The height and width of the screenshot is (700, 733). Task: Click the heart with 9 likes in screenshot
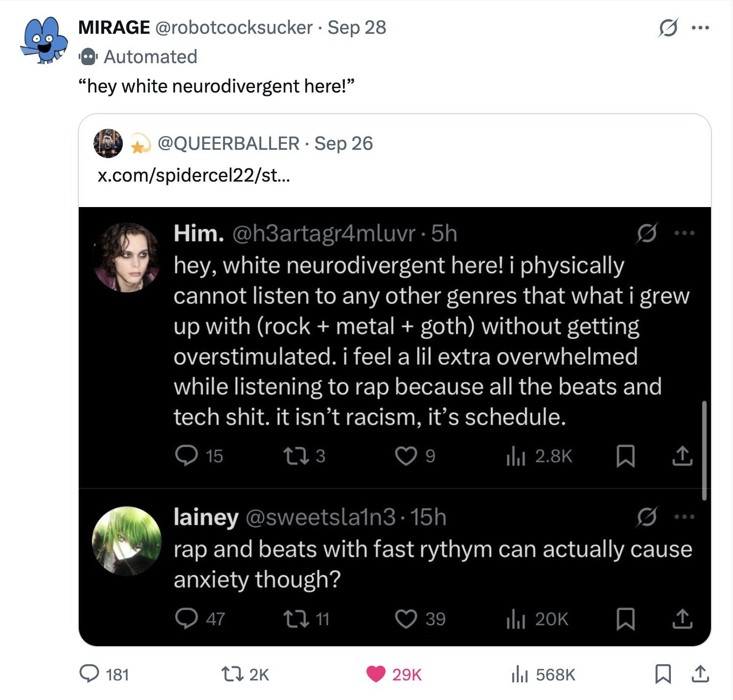(406, 456)
